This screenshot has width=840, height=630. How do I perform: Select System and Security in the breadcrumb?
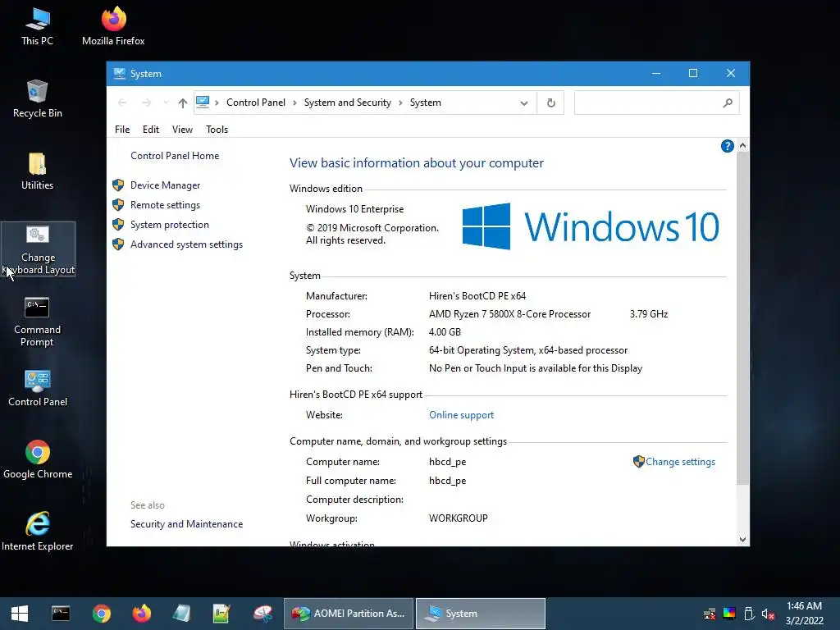pos(348,103)
